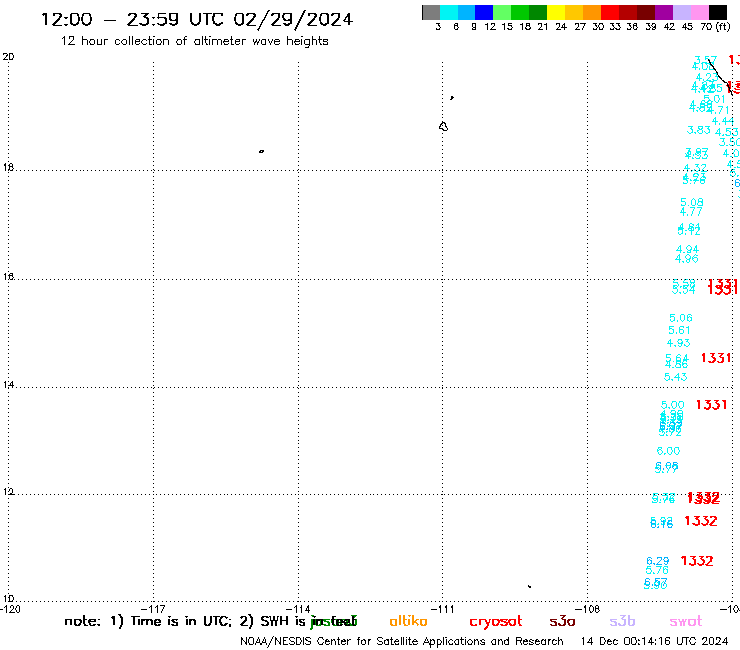Select the yellow 24 ft swatch
The image size is (740, 650).
click(556, 12)
